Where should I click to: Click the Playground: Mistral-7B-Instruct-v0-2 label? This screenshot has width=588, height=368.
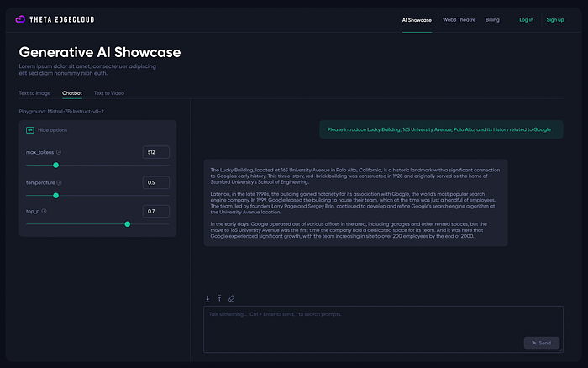[x=61, y=112]
